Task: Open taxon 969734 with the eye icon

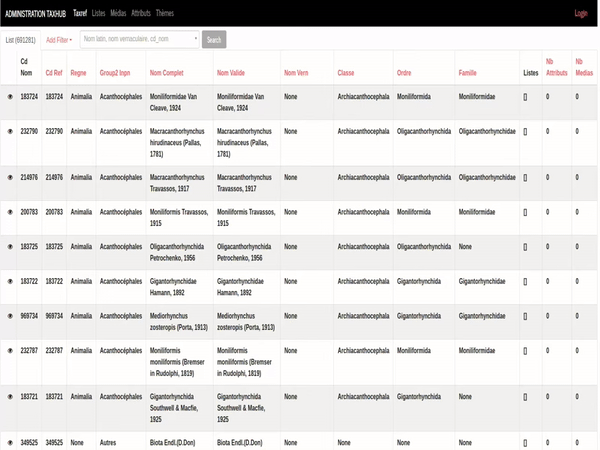Action: coord(10,315)
